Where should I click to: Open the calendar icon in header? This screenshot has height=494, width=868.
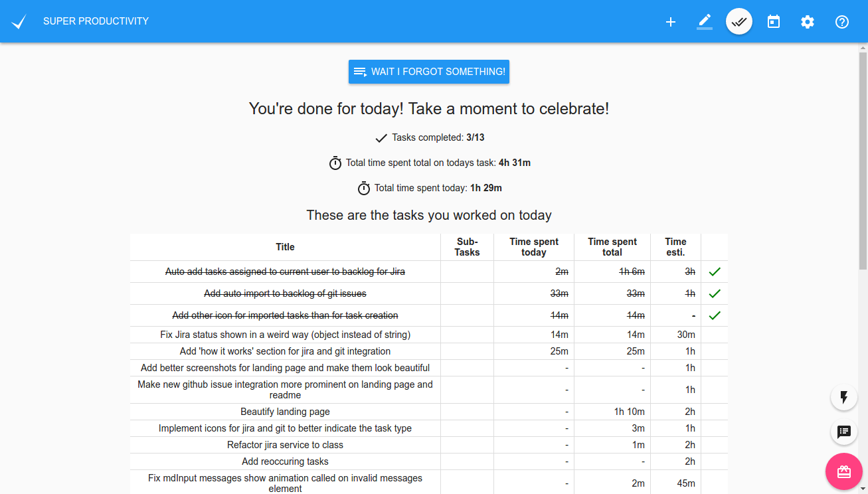[x=774, y=22]
